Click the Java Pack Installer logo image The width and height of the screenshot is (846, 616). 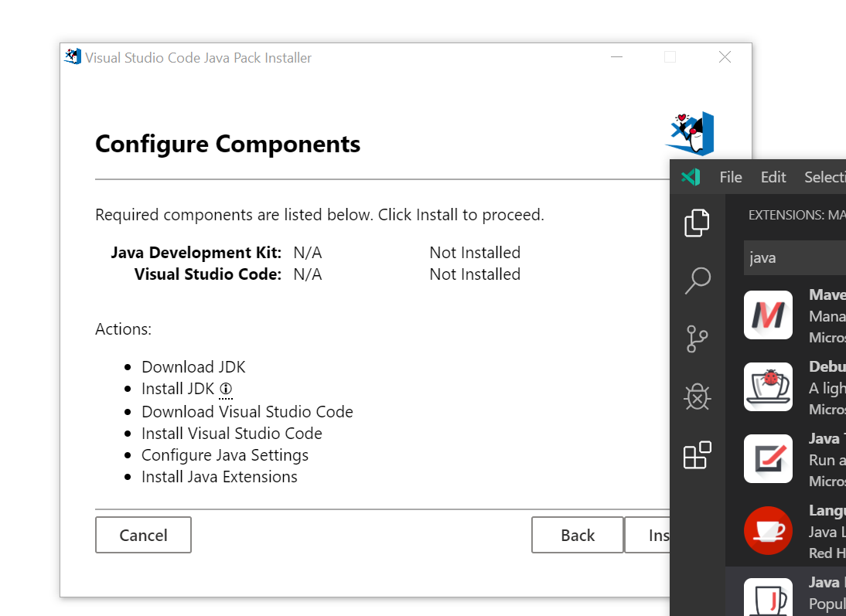tap(691, 133)
